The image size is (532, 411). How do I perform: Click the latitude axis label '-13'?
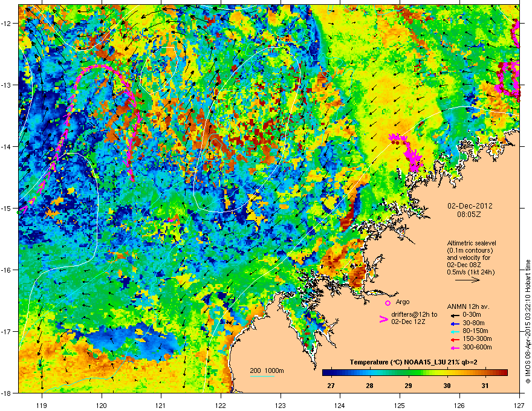coord(6,85)
